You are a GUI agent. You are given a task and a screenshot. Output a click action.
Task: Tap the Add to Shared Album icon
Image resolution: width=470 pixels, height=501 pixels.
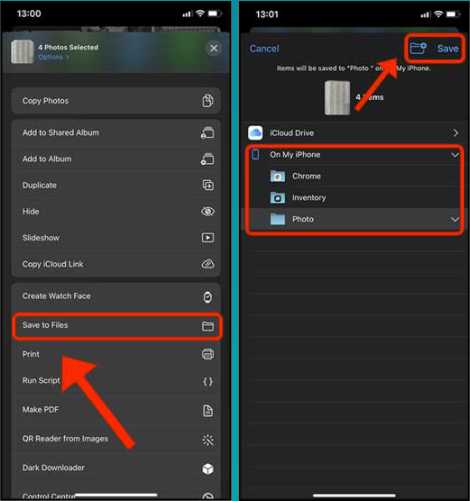(207, 133)
